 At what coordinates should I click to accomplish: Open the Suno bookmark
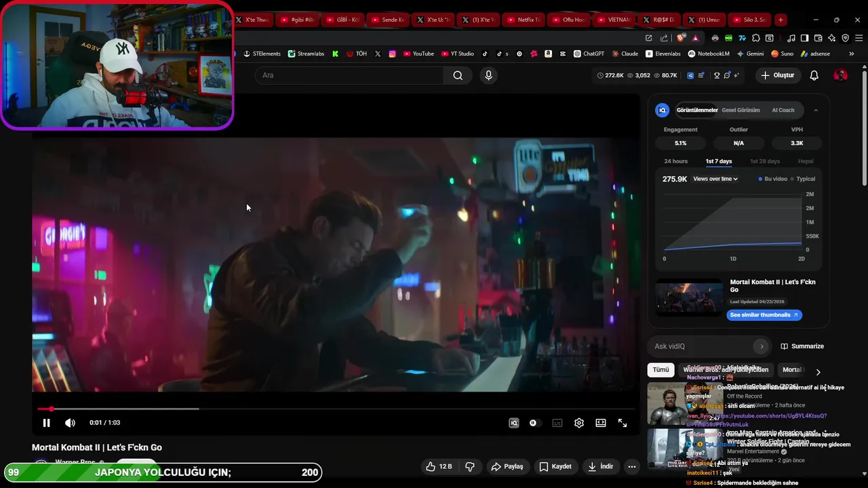(x=783, y=54)
